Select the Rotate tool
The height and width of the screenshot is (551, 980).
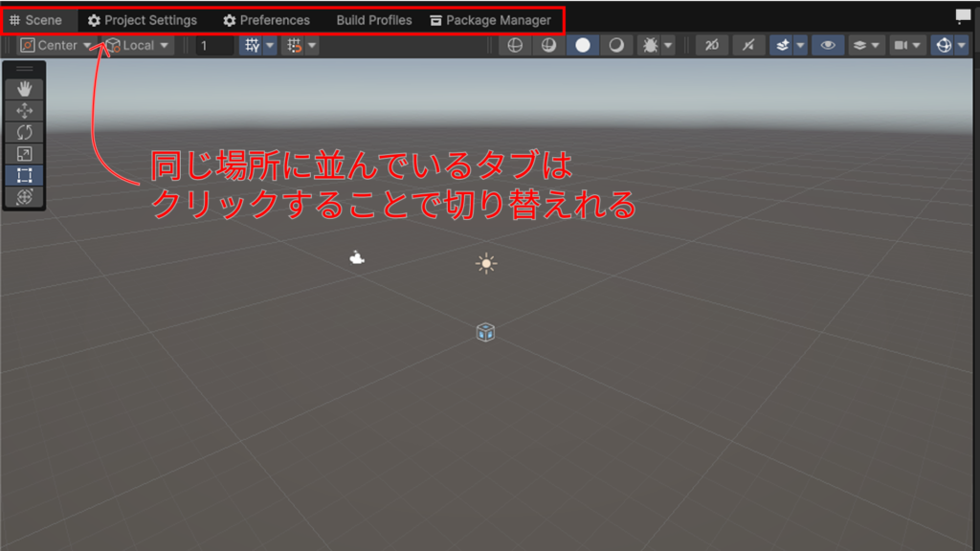click(x=25, y=132)
